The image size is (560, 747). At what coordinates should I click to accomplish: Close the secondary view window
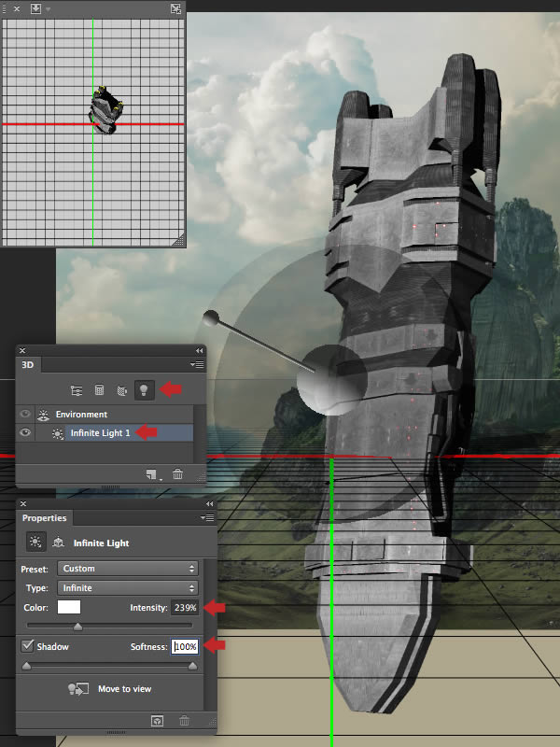17,8
